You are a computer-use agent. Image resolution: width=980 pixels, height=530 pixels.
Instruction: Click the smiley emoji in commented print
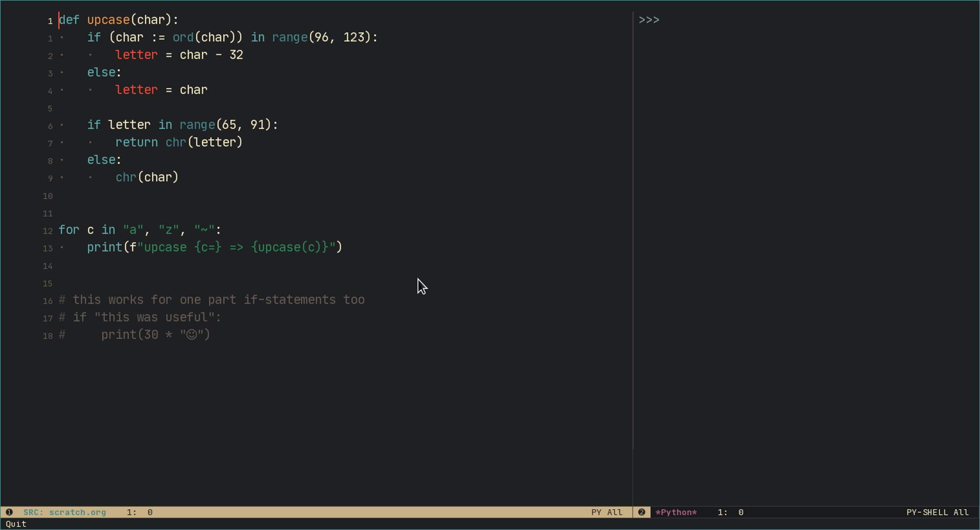pyautogui.click(x=192, y=335)
